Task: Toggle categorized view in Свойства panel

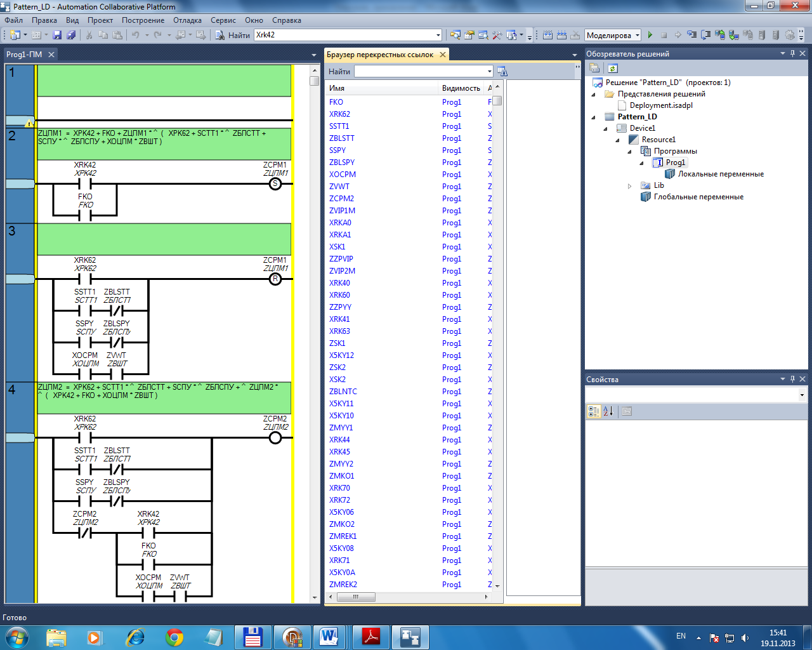Action: 594,411
